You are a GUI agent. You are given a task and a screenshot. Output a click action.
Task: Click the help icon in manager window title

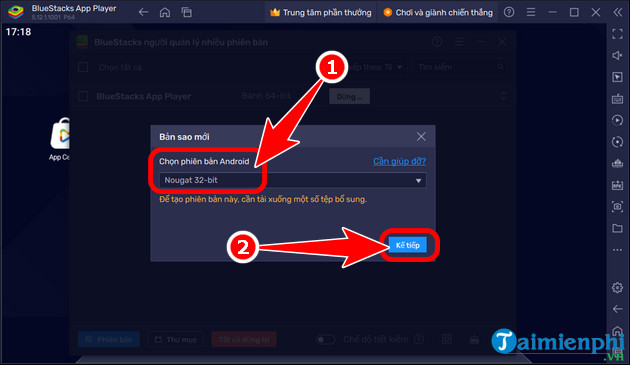(437, 41)
